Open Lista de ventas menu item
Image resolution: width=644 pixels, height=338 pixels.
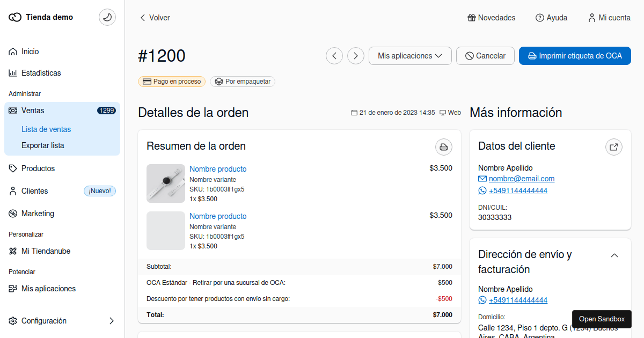click(x=46, y=129)
